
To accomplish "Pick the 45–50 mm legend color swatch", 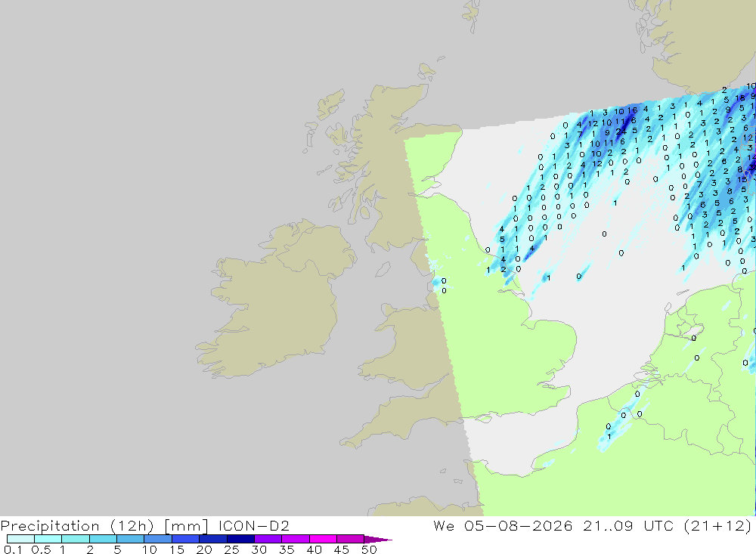I will coord(350,539).
